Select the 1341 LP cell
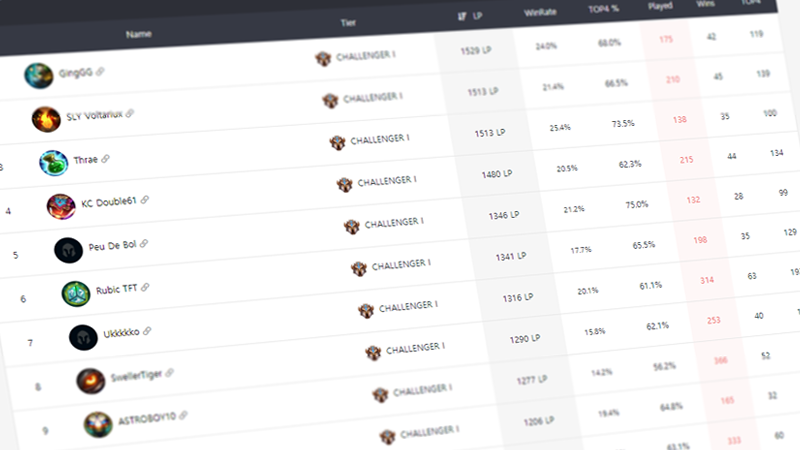800x450 pixels. pos(511,256)
